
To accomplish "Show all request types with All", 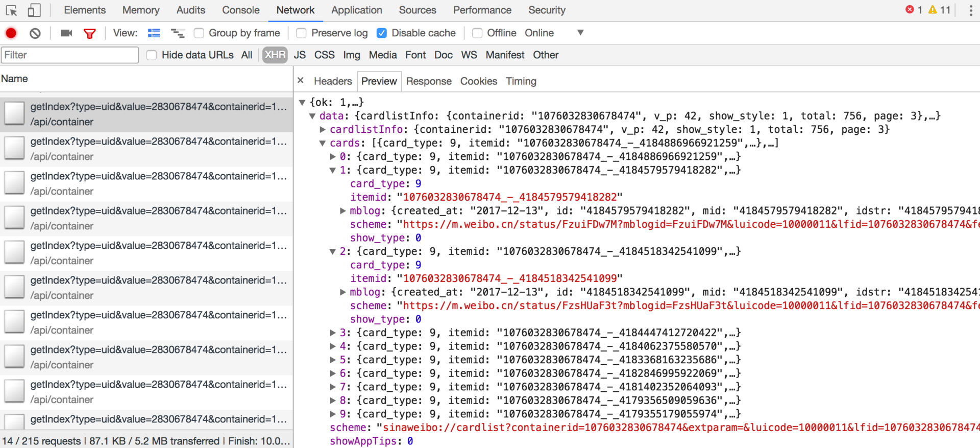I will pyautogui.click(x=247, y=55).
